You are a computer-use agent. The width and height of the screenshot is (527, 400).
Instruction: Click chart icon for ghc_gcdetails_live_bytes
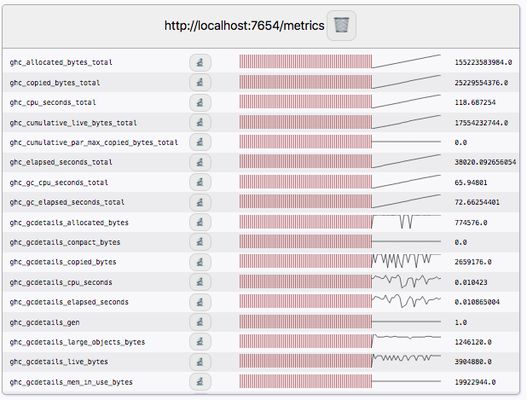tap(200, 362)
